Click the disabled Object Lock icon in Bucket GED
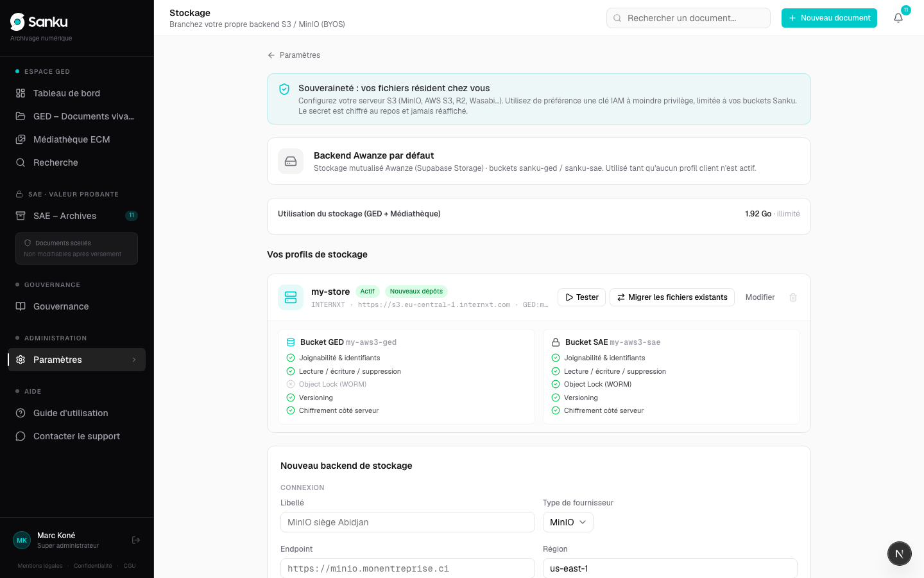This screenshot has height=578, width=924. (291, 384)
